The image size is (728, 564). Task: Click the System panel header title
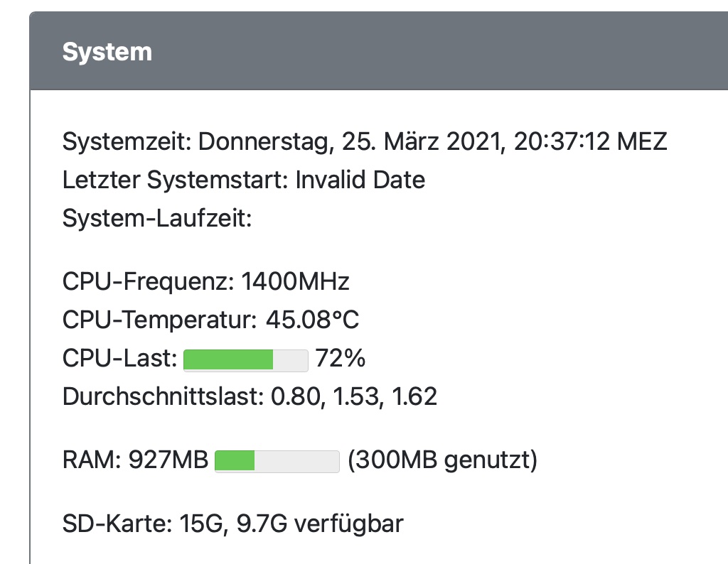(x=107, y=52)
